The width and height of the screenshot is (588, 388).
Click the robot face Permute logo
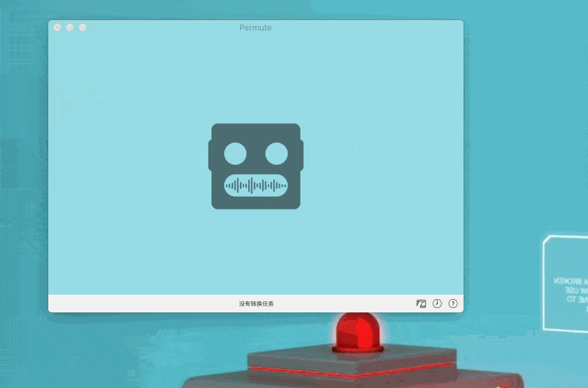coord(255,166)
